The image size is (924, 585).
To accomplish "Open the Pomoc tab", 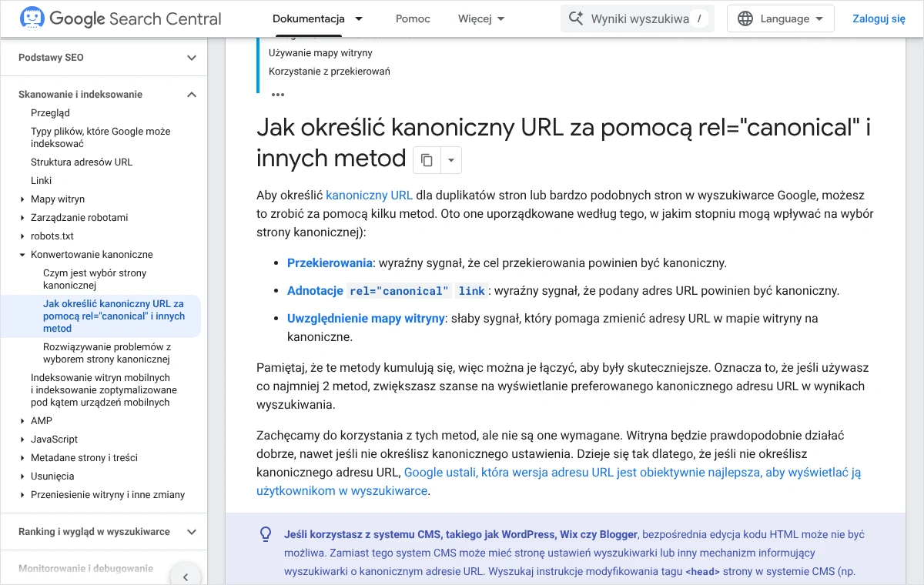I will pyautogui.click(x=413, y=18).
